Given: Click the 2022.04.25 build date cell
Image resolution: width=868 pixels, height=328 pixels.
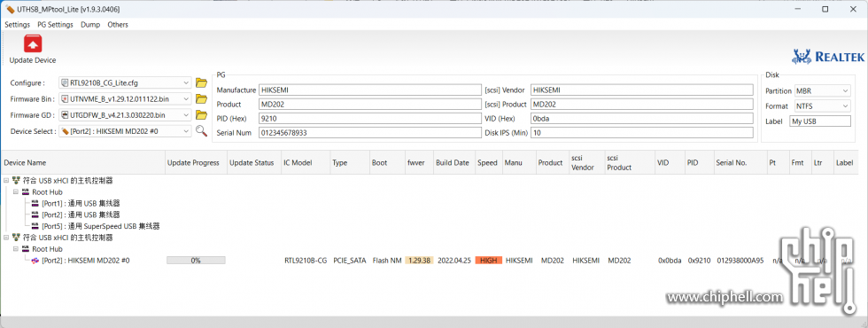Looking at the screenshot, I should [453, 261].
